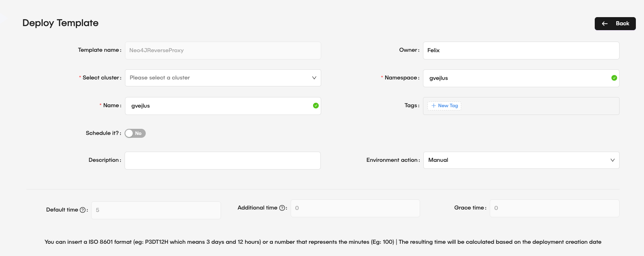Click the plus icon on New Tag
Viewport: 644px width, 256px height.
(x=434, y=106)
